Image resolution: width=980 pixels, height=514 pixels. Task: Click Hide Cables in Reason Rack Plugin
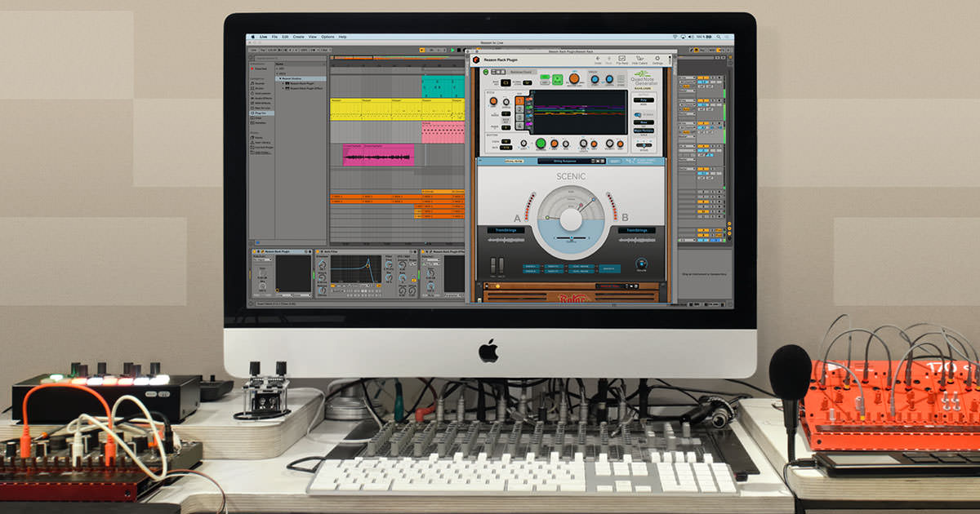[639, 60]
